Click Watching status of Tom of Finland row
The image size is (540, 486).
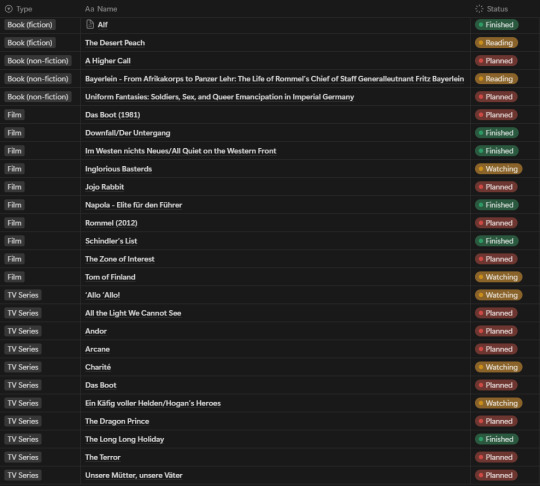[x=498, y=277]
